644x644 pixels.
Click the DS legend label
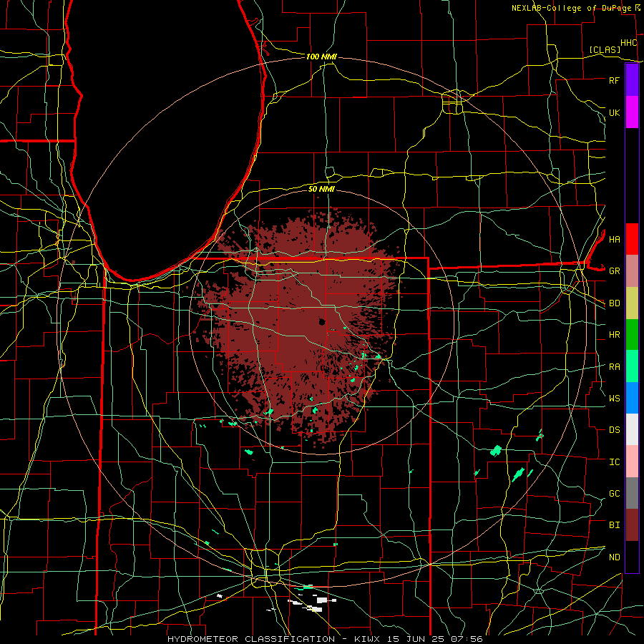pos(614,430)
